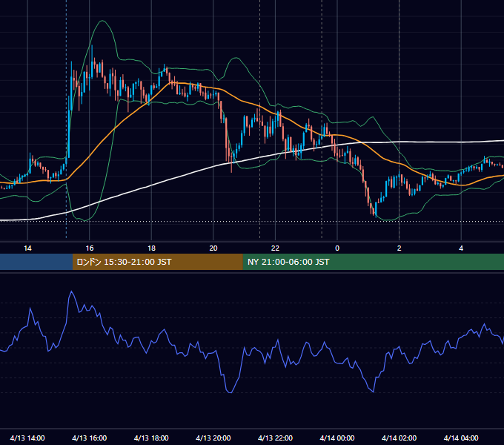
Task: Click the 4/14 04:00 oscillator axis label
Action: 461,438
